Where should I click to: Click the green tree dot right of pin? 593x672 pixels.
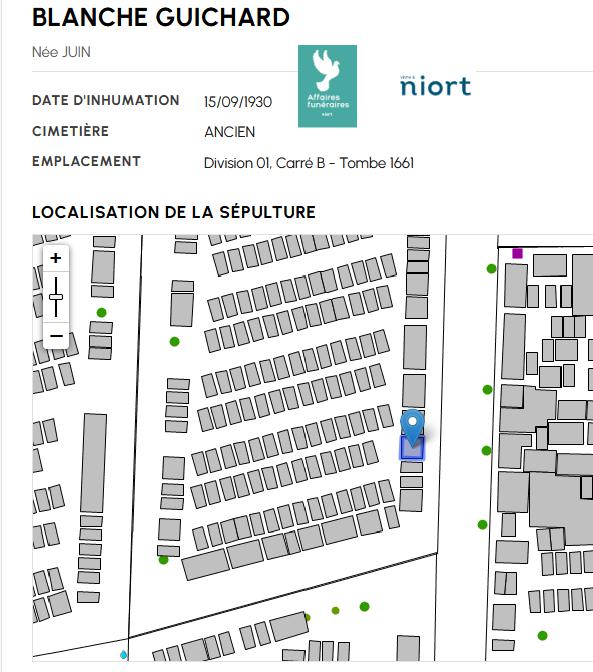point(486,450)
